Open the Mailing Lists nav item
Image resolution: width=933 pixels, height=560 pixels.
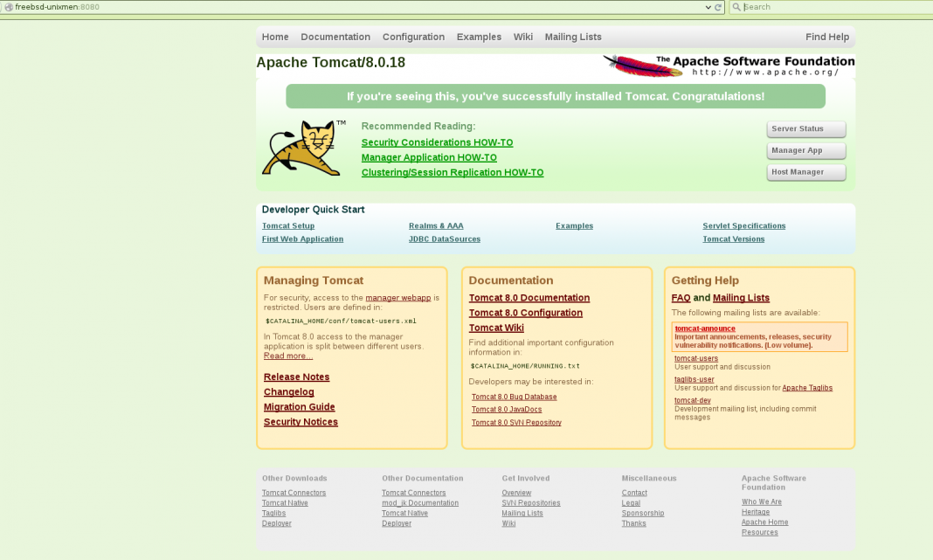573,37
